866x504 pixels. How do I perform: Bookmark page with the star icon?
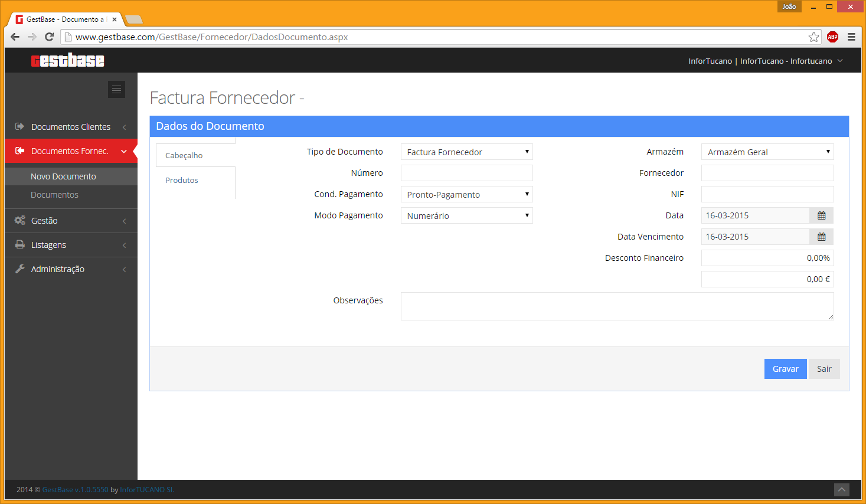coord(813,37)
